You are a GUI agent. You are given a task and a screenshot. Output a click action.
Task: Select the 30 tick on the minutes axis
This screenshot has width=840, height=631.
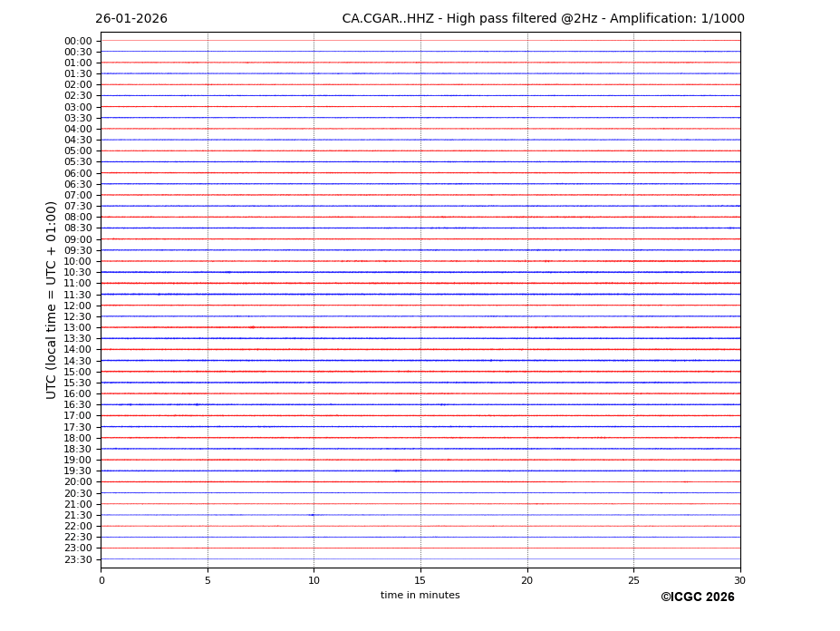tap(739, 580)
